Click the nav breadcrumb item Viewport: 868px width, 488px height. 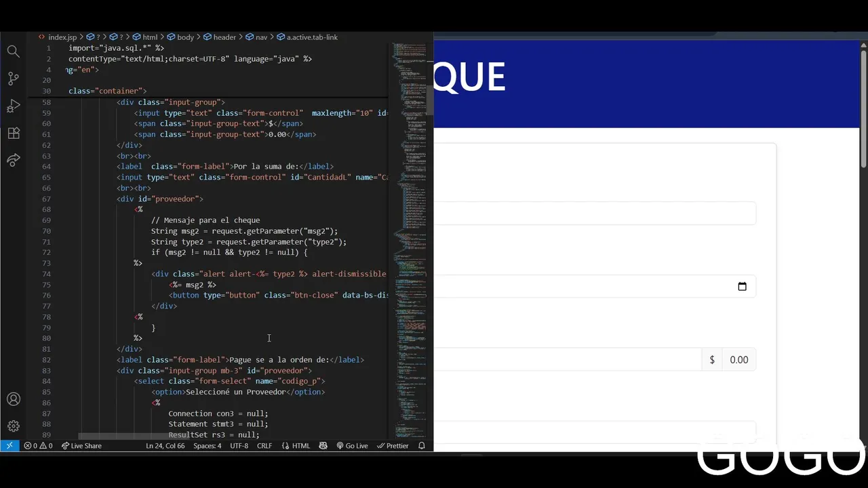(x=256, y=37)
